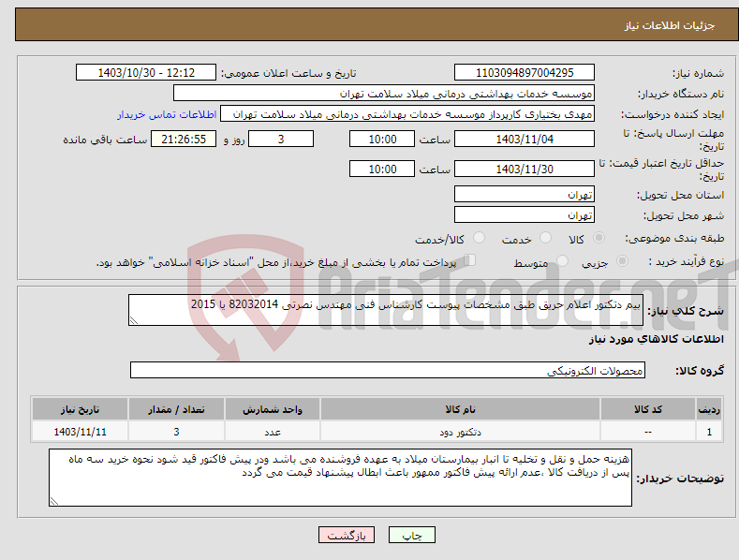
Task: Click the شماره نیاز number field
Action: coord(525,73)
